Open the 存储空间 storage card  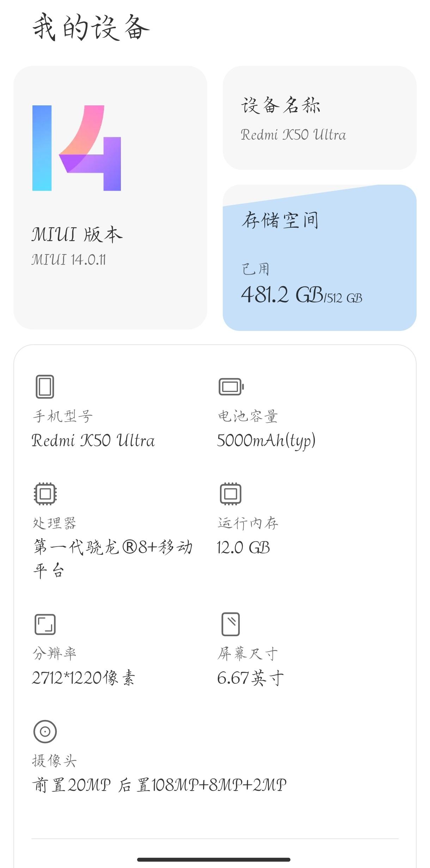[320, 258]
